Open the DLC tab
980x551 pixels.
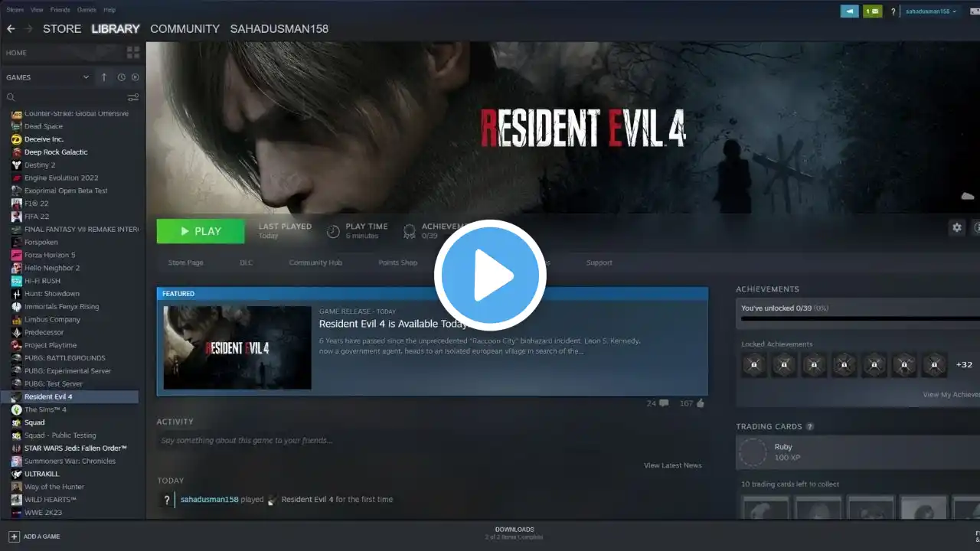pos(247,262)
